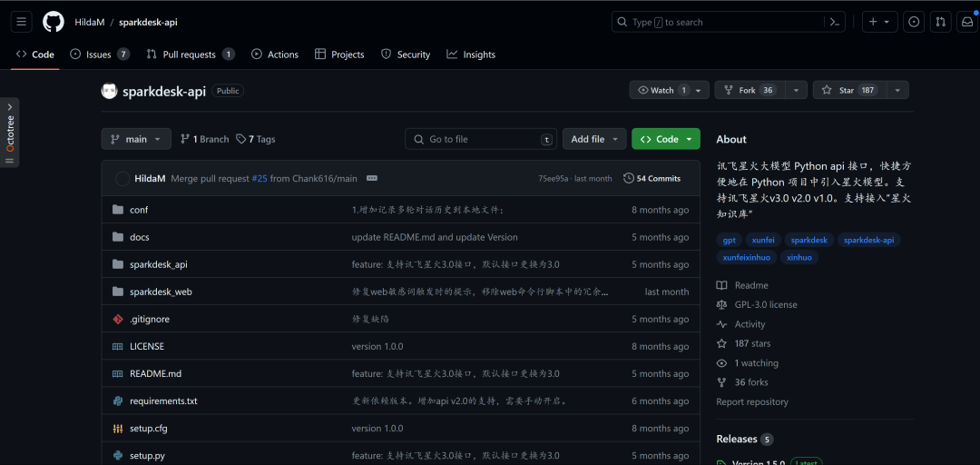Open the Add file dropdown

tap(594, 139)
